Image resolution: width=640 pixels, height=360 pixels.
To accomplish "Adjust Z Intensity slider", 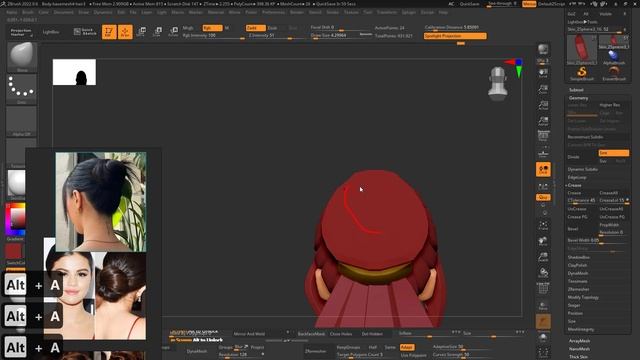I will point(276,36).
